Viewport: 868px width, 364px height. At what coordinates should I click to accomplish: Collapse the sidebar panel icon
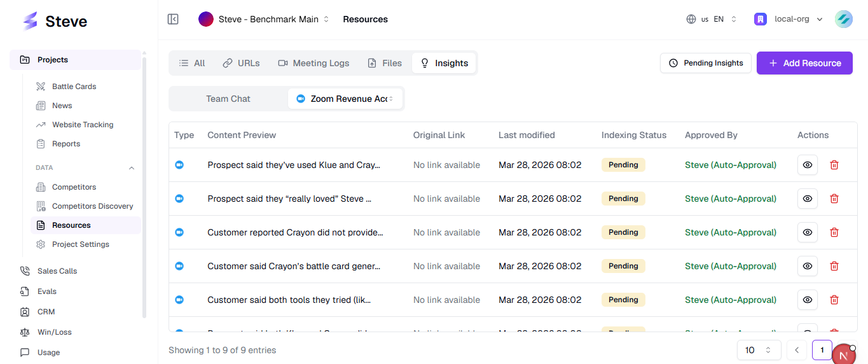(x=173, y=19)
